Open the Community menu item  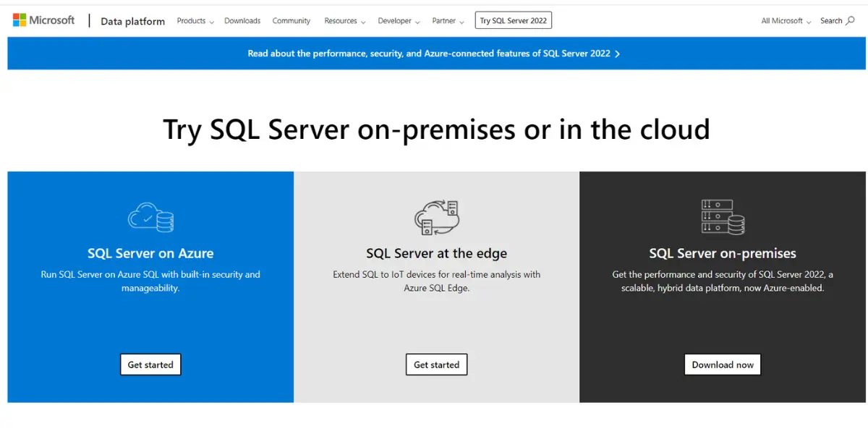coord(292,21)
